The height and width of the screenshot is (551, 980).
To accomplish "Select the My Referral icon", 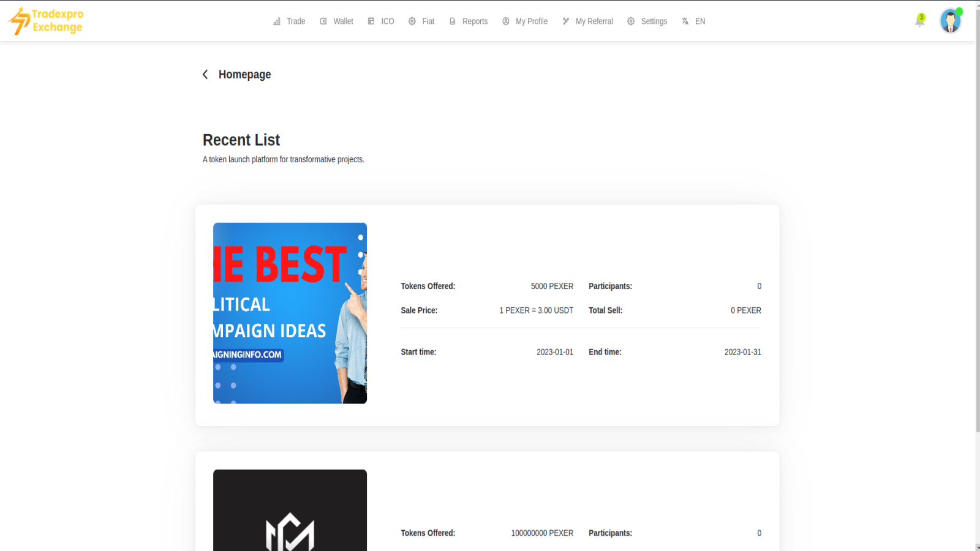I will click(565, 21).
